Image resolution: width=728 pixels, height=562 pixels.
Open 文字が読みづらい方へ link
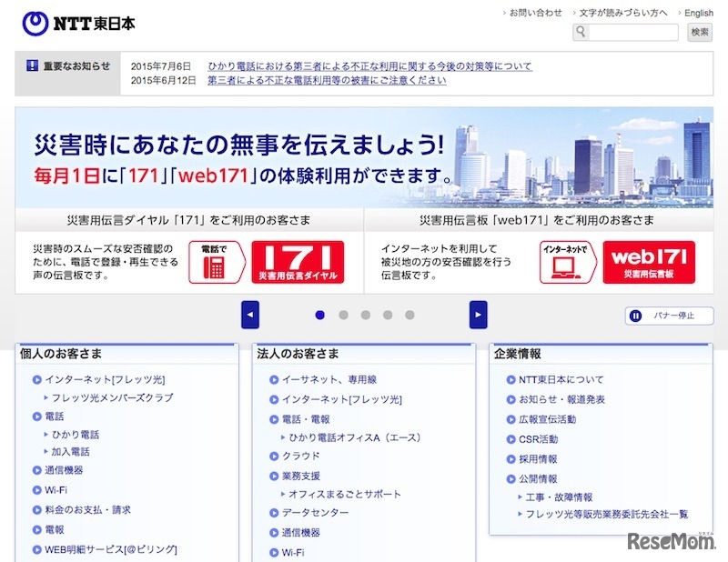coord(622,13)
